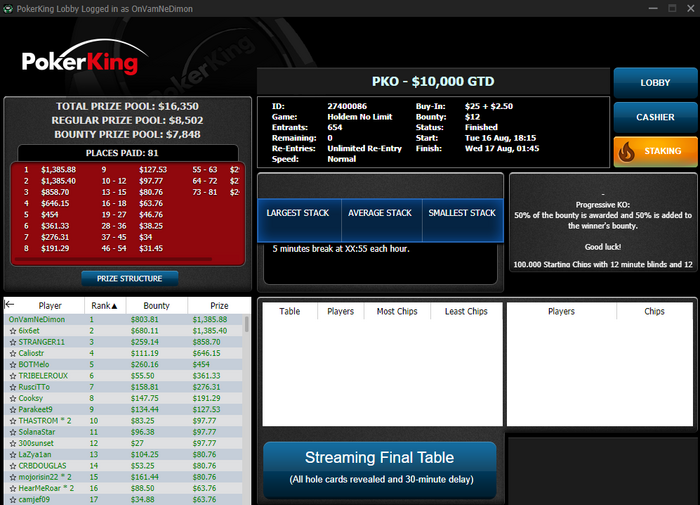Click the star beside camjef09
The width and height of the screenshot is (700, 505).
click(12, 500)
